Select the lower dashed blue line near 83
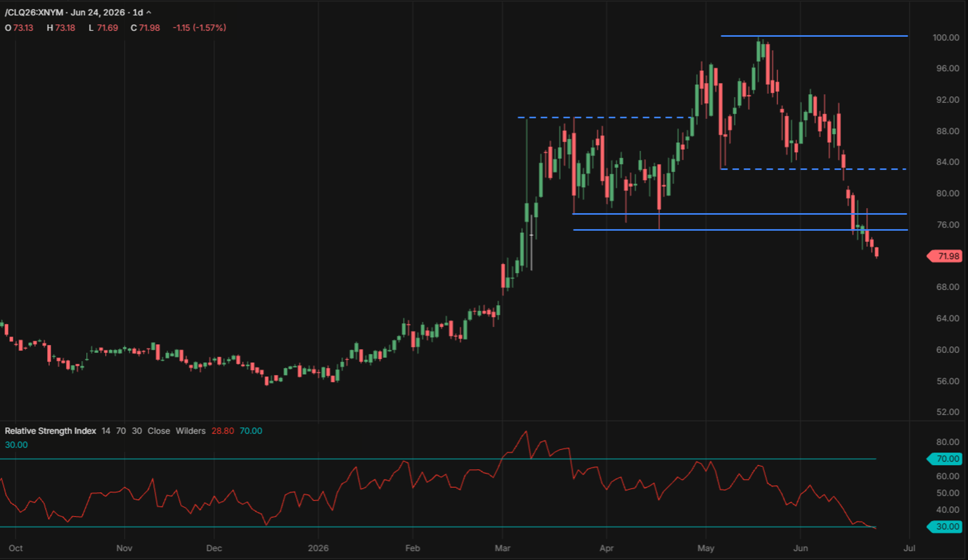 click(x=813, y=169)
